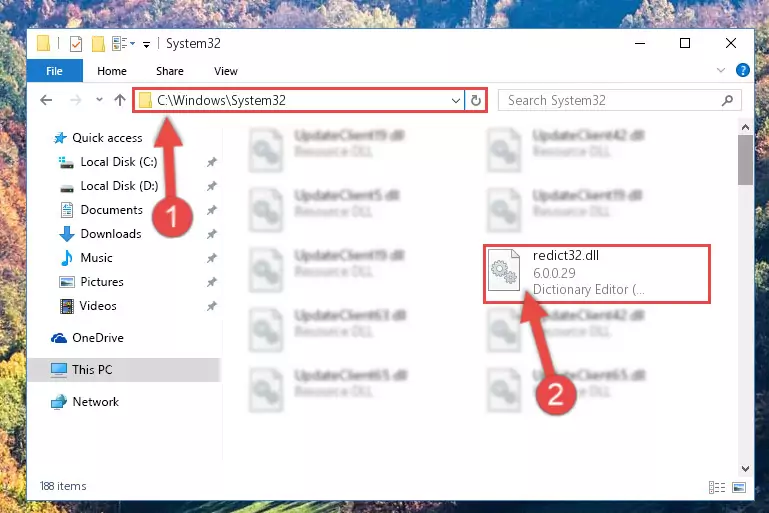
Task: Click the pin icon beside Pictures
Action: (211, 282)
